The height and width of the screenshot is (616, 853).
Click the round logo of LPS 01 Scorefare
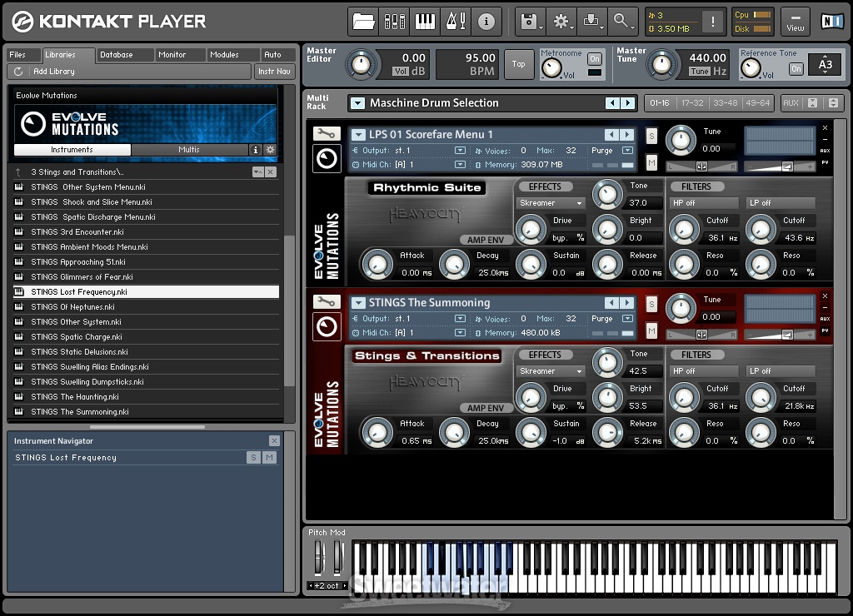point(327,159)
